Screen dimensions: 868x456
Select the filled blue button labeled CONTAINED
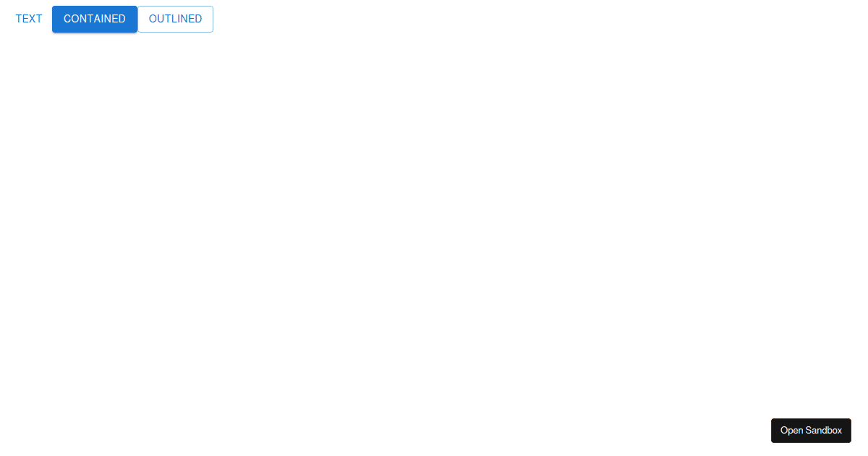95,19
